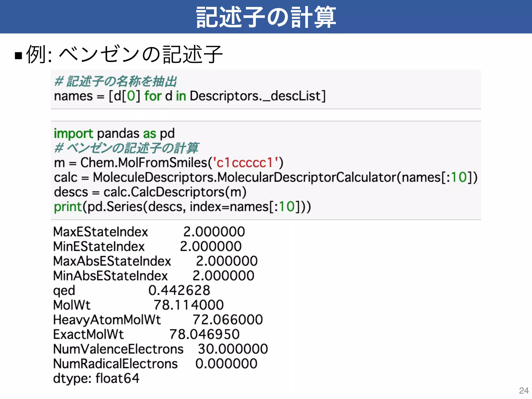Click the MolecularDescriptorCalculator code line
Image resolution: width=532 pixels, height=399 pixels.
tap(265, 178)
